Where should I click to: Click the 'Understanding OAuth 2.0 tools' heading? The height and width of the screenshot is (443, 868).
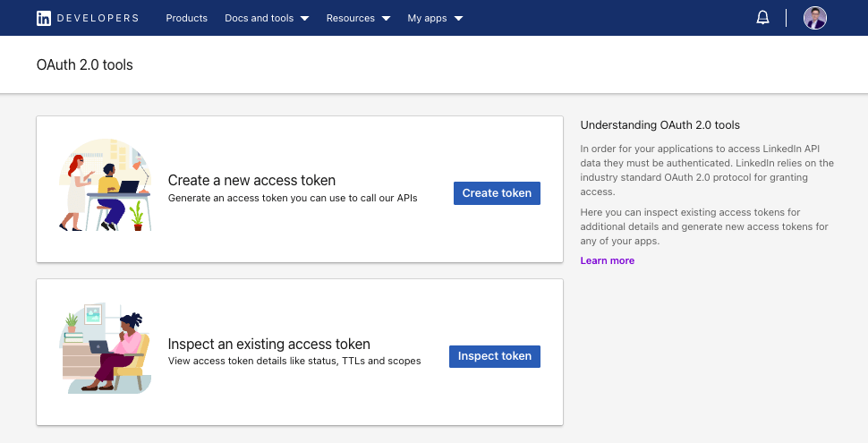(x=660, y=125)
